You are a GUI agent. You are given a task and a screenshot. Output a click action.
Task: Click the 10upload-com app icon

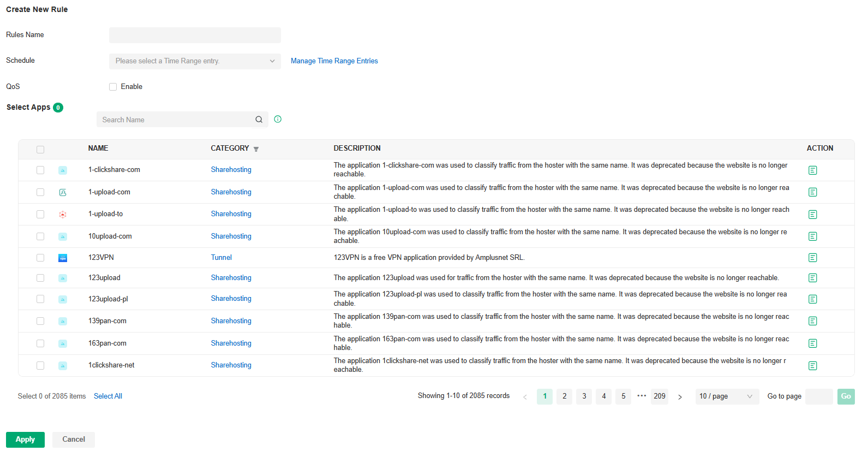[x=63, y=236]
